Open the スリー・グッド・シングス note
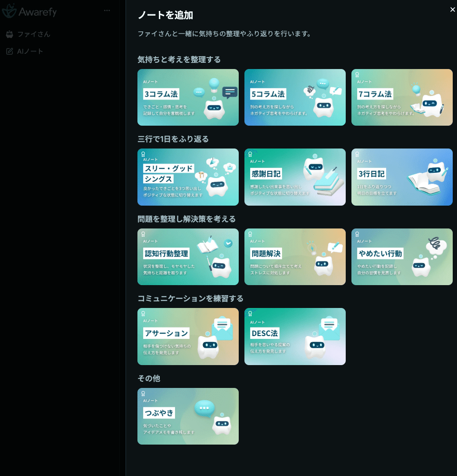Screen dimensions: 457x476 click(188, 177)
